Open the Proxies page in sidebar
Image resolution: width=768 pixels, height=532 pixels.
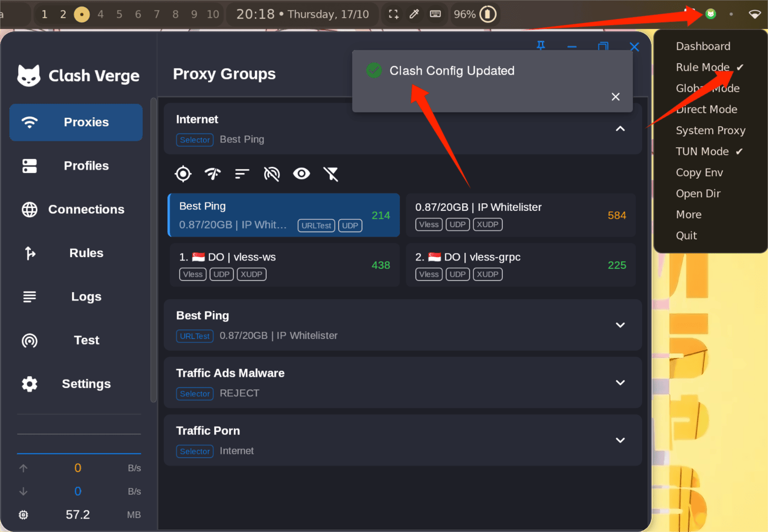point(76,122)
